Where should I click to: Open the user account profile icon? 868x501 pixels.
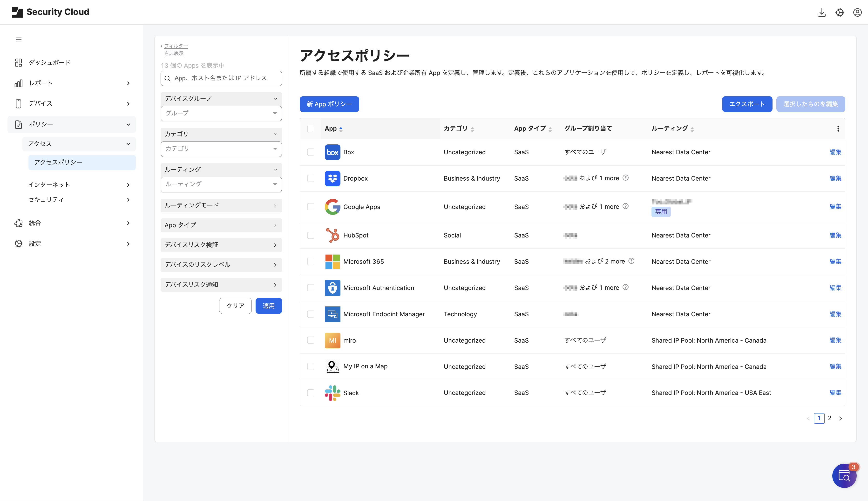point(857,12)
